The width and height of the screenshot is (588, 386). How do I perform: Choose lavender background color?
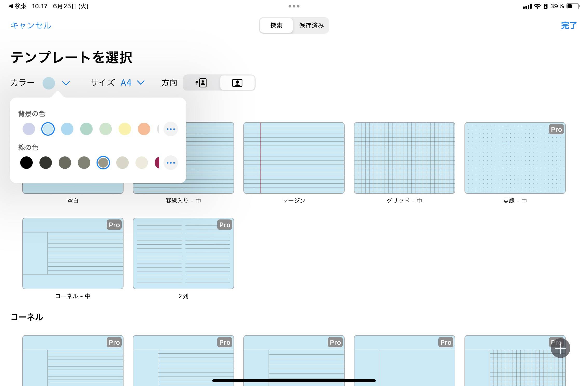29,129
